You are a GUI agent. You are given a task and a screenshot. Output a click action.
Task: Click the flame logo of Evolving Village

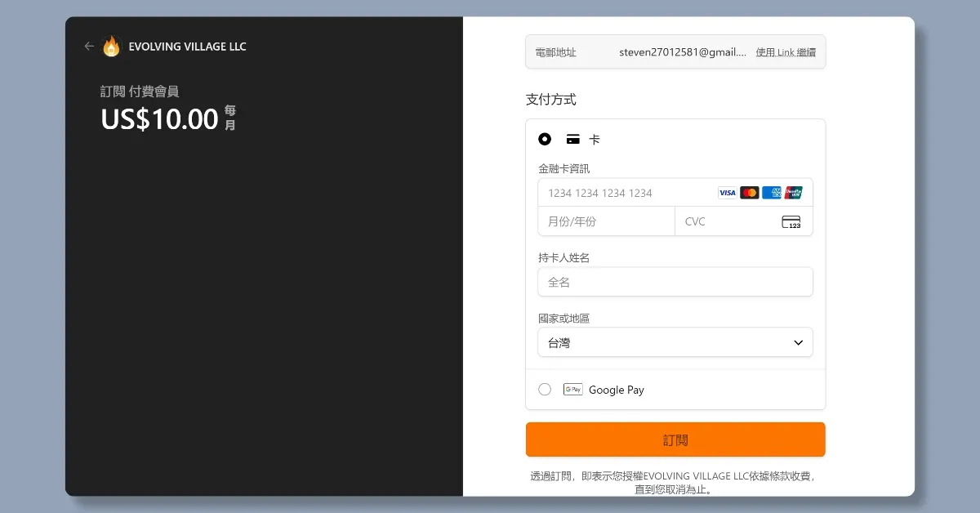tap(112, 47)
